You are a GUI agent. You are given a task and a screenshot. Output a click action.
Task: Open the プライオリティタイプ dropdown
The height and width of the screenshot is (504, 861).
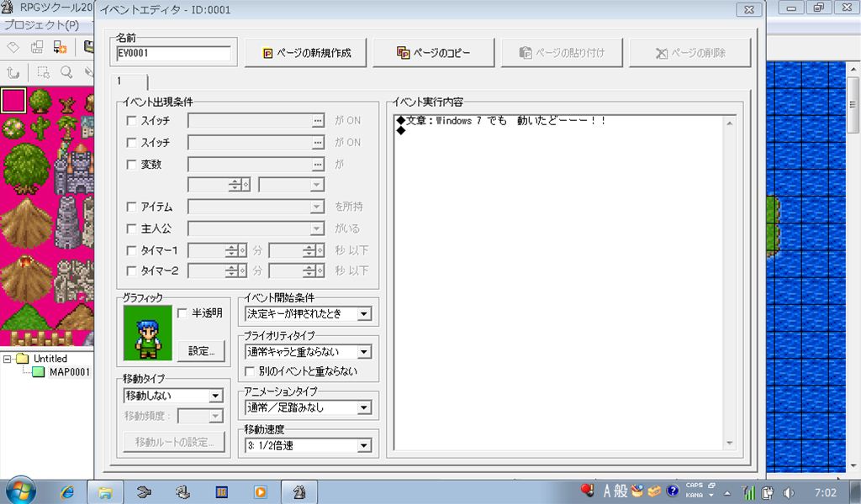pyautogui.click(x=308, y=351)
